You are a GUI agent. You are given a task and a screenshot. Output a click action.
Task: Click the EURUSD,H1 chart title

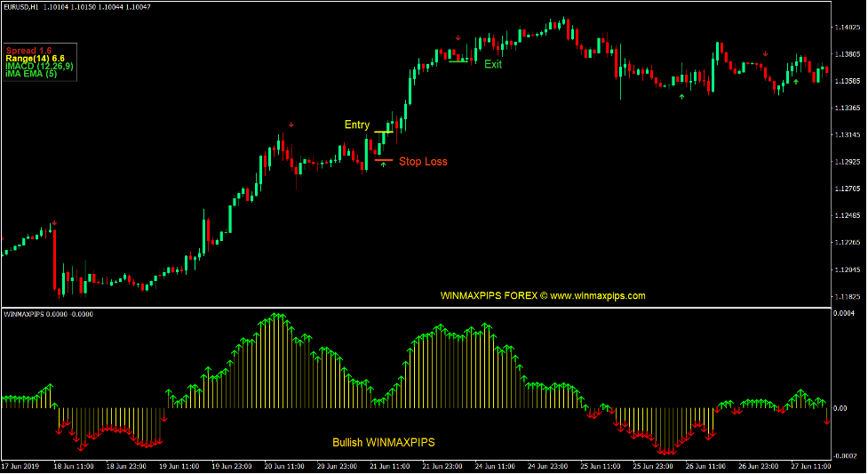20,7
